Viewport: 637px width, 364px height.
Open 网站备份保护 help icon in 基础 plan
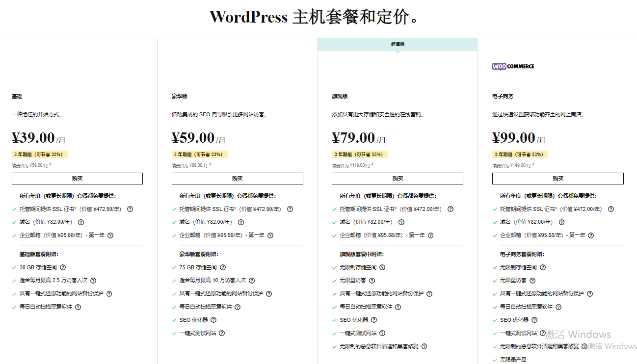[109, 294]
